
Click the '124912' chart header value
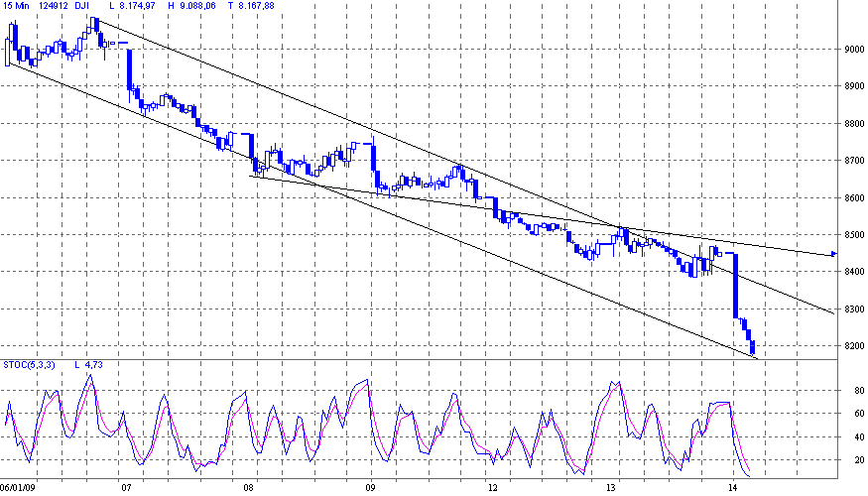click(x=54, y=6)
